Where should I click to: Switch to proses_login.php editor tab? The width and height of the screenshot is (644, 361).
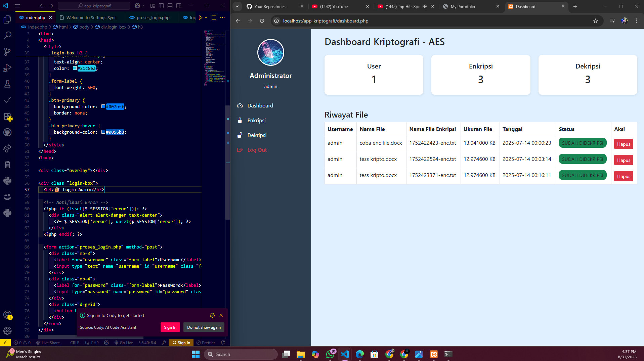point(153,17)
